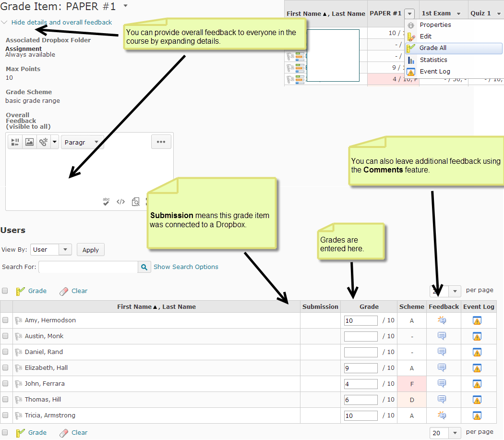The width and height of the screenshot is (504, 440).
Task: Open the HTML source code editor icon
Action: [x=121, y=202]
